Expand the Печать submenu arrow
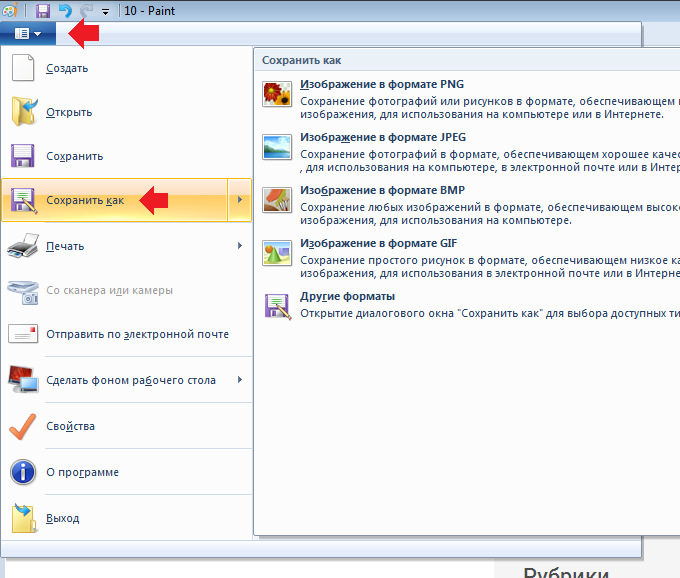The image size is (680, 578). coord(240,246)
